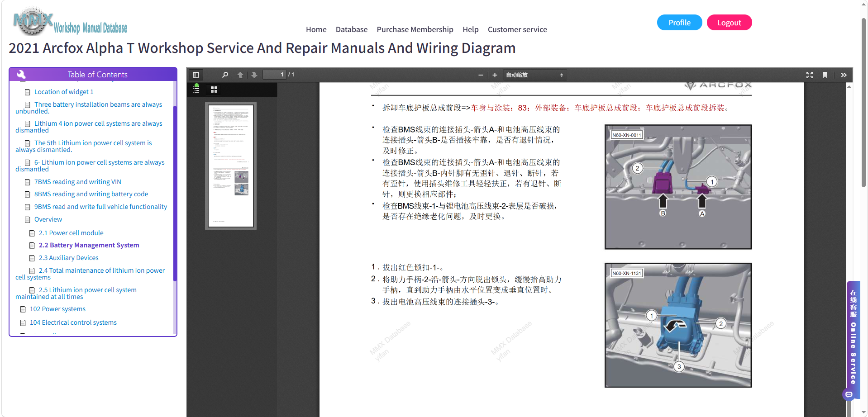The width and height of the screenshot is (868, 417).
Task: Open the zoom level dropdown 自动缩放
Action: (x=534, y=75)
